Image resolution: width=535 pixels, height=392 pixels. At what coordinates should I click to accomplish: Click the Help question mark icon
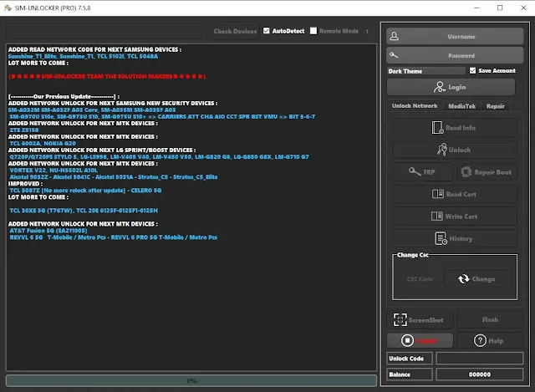480,340
